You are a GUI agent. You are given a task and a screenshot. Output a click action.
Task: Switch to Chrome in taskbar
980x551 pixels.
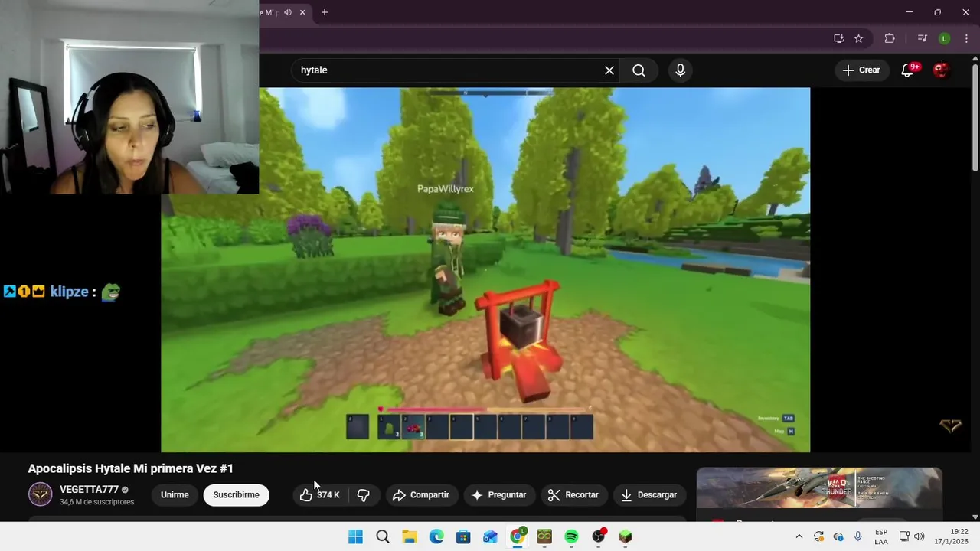[518, 537]
